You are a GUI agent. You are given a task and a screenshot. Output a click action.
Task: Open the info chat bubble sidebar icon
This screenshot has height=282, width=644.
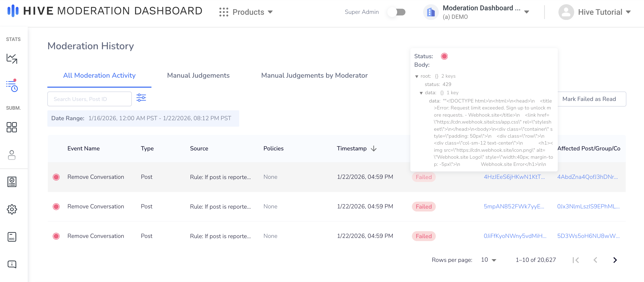pyautogui.click(x=12, y=264)
